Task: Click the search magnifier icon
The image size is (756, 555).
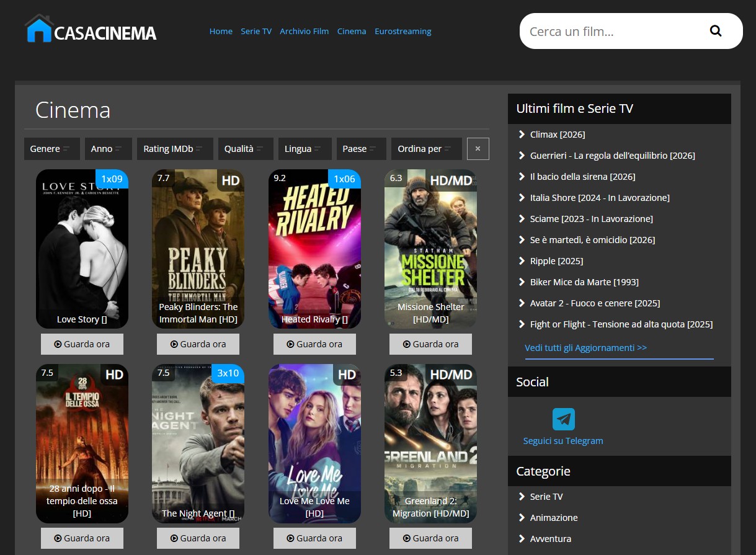Action: [715, 31]
